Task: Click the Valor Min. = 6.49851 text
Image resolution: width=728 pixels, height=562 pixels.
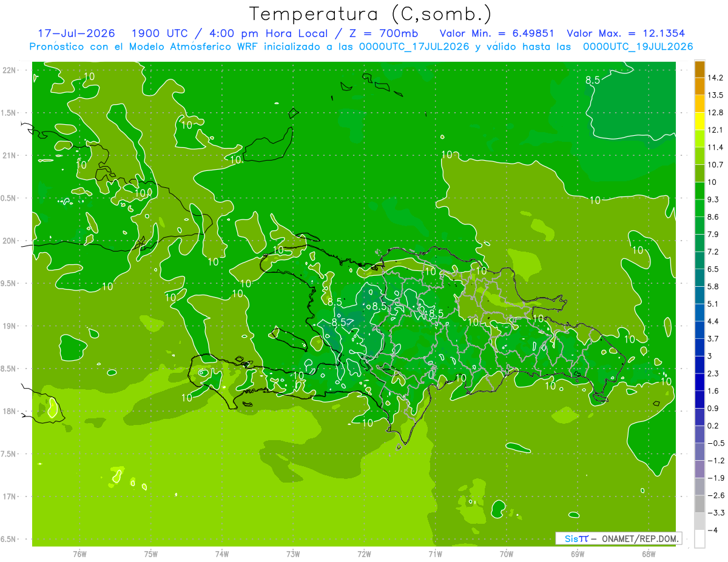Action: click(x=496, y=33)
